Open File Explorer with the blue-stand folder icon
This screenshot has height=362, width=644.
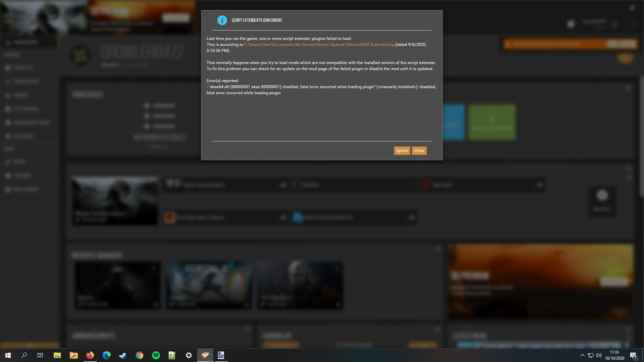coord(57,355)
